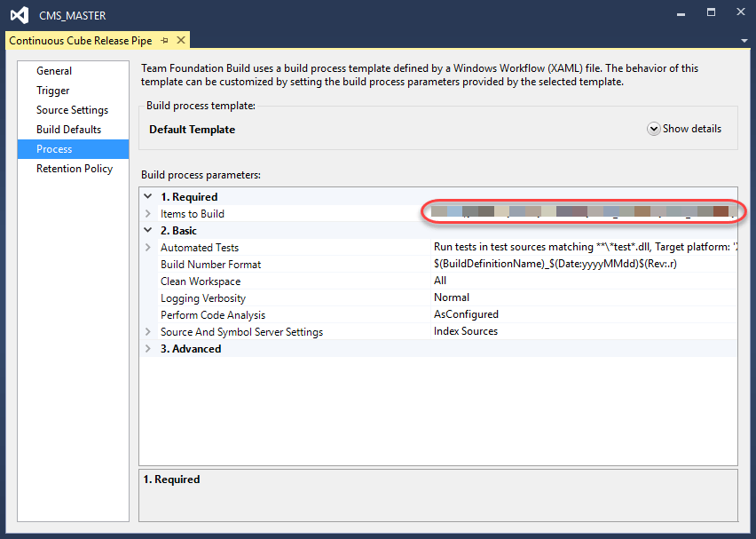Expand the Automated Tests row

(148, 247)
